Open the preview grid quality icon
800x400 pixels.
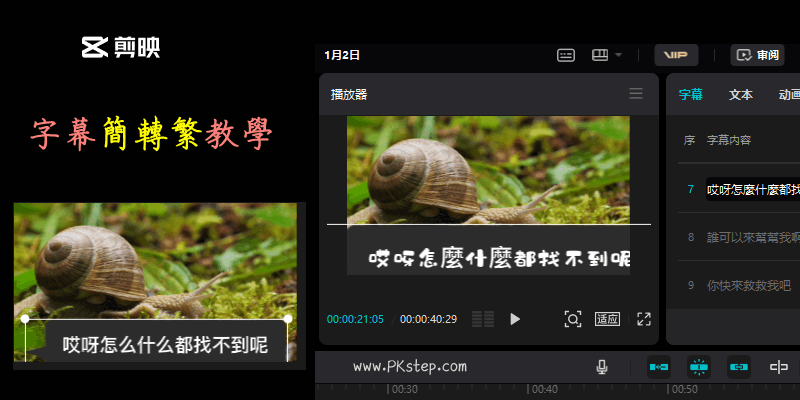483,319
